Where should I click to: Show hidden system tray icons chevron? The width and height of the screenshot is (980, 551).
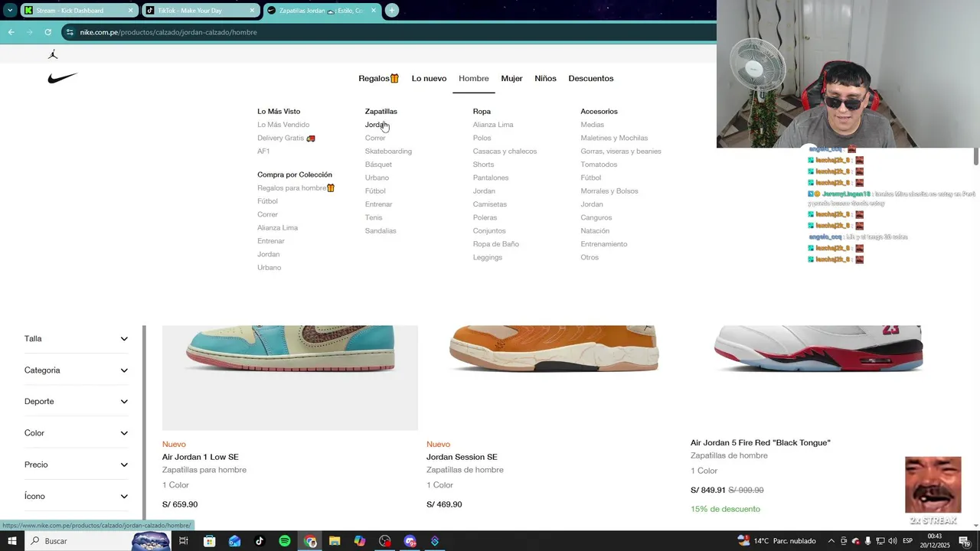[831, 541]
